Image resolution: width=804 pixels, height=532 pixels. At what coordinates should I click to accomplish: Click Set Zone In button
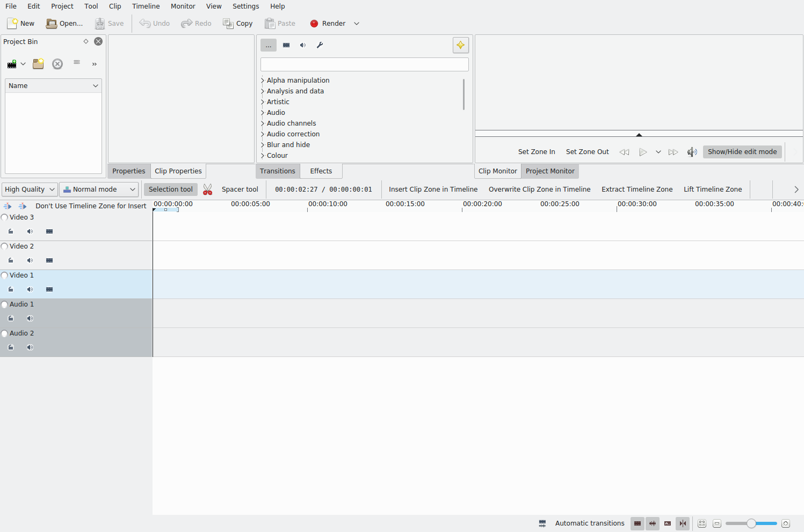point(537,152)
